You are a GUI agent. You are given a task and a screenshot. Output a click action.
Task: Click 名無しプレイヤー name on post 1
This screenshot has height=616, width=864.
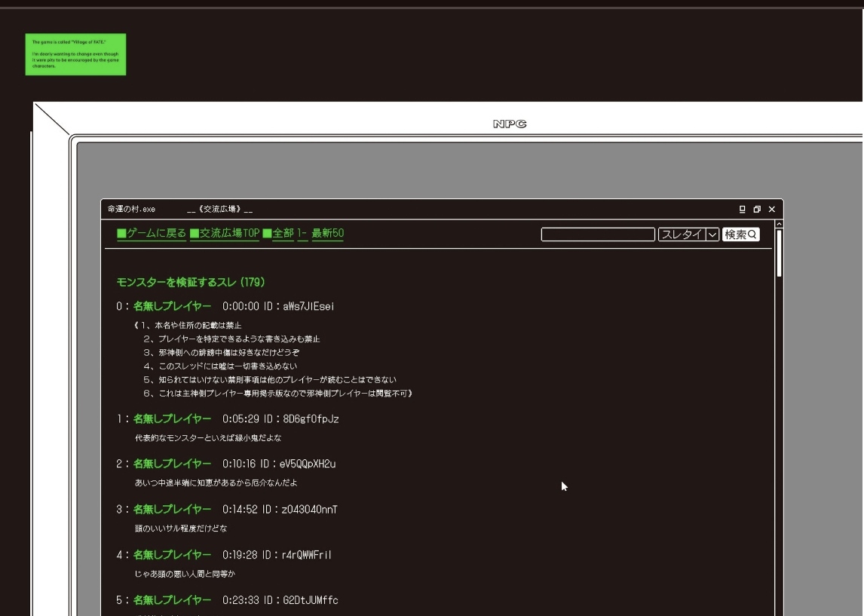[x=172, y=418]
